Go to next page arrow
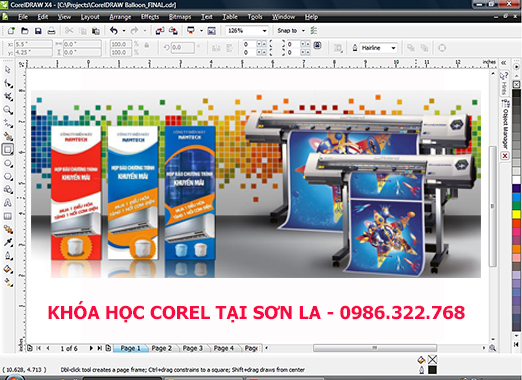This screenshot has height=380, width=522. (91, 348)
